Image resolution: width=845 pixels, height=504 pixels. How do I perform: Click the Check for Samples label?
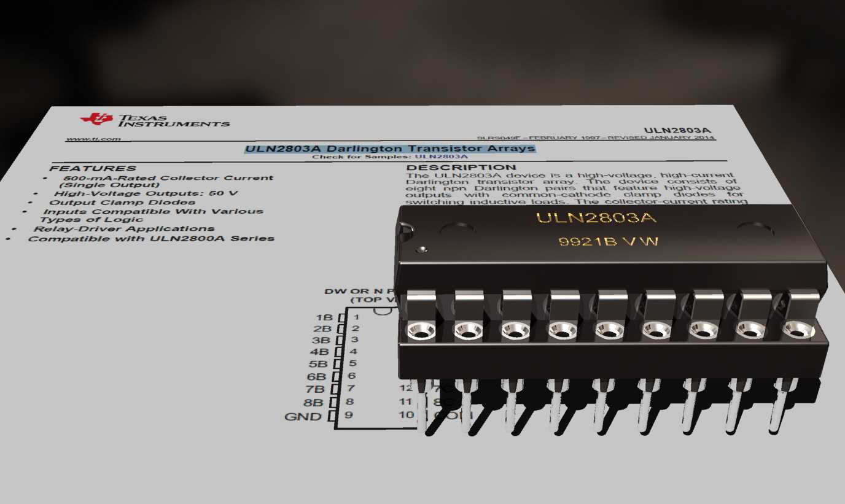(x=362, y=158)
